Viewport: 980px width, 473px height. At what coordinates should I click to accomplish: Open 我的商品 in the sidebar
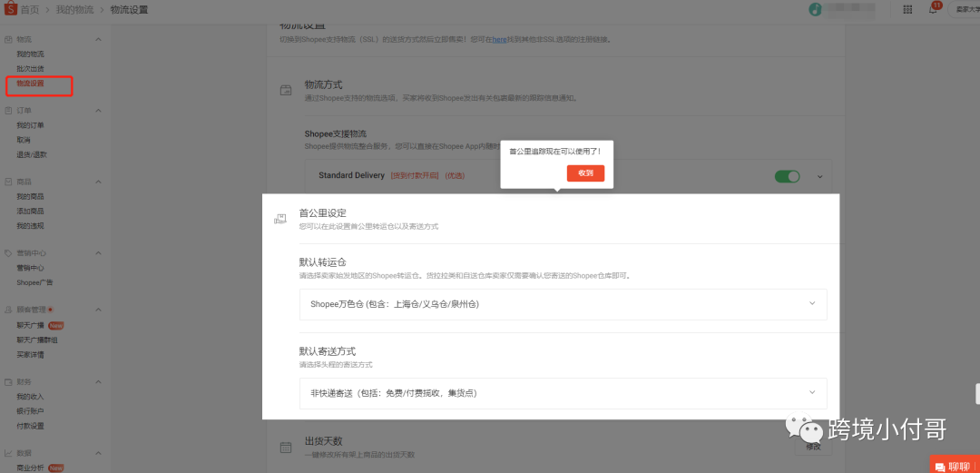tap(30, 196)
